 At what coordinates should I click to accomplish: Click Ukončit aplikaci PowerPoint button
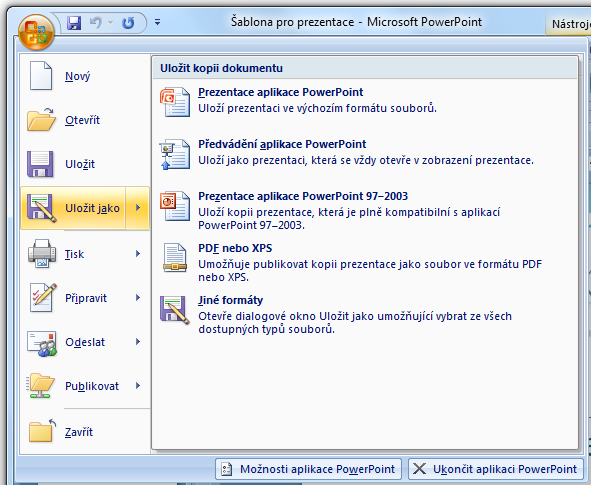[x=496, y=469]
